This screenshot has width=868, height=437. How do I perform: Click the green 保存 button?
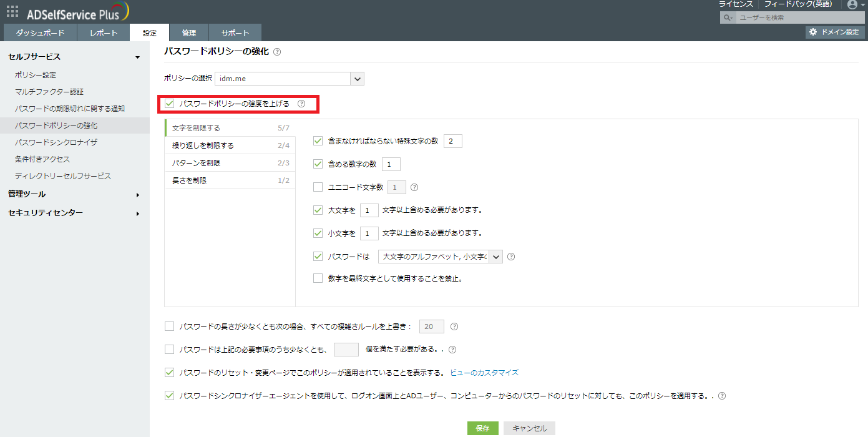point(482,428)
